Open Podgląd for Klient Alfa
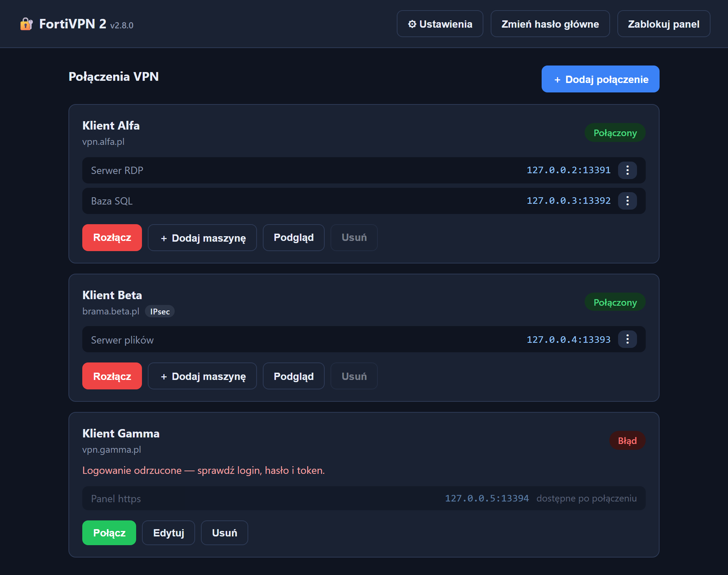This screenshot has width=728, height=575. click(293, 238)
